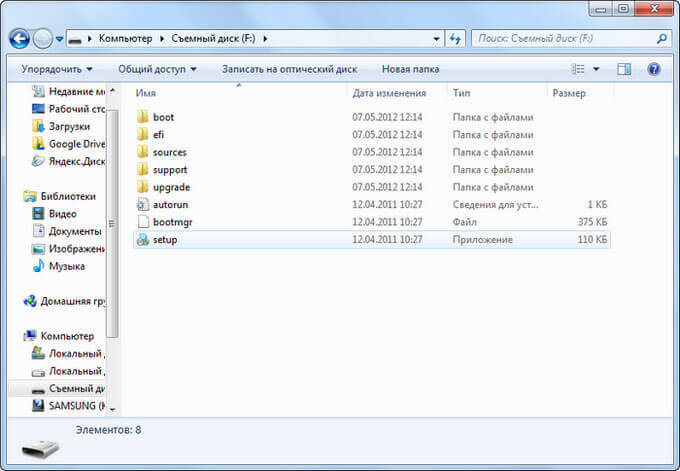The height and width of the screenshot is (471, 680).
Task: Click the magnifier search icon
Action: (x=662, y=39)
